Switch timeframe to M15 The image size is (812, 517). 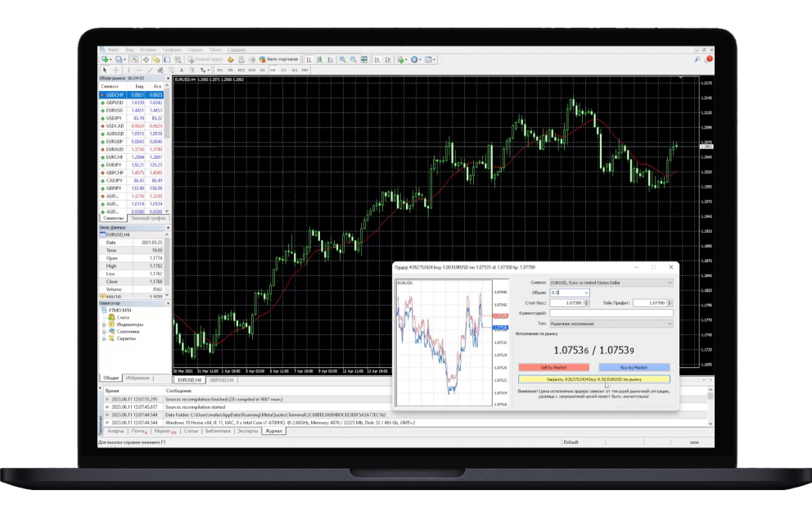click(x=241, y=70)
